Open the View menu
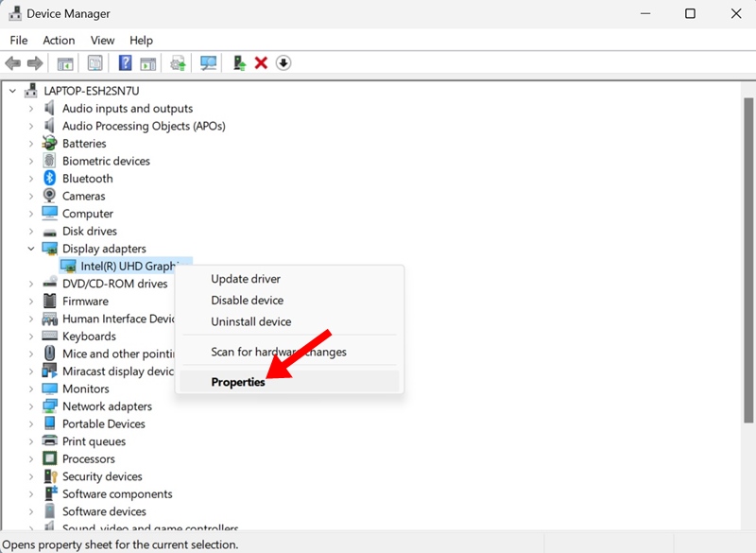756x553 pixels. click(102, 41)
